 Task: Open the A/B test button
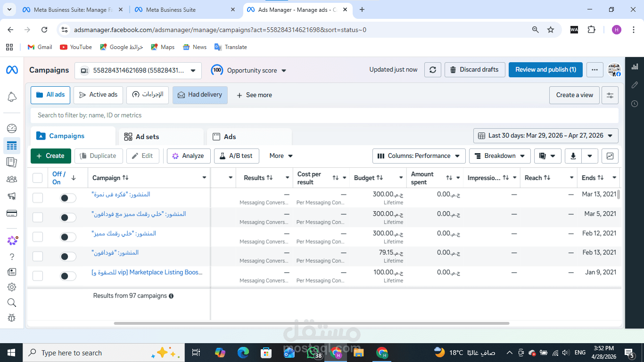click(236, 156)
